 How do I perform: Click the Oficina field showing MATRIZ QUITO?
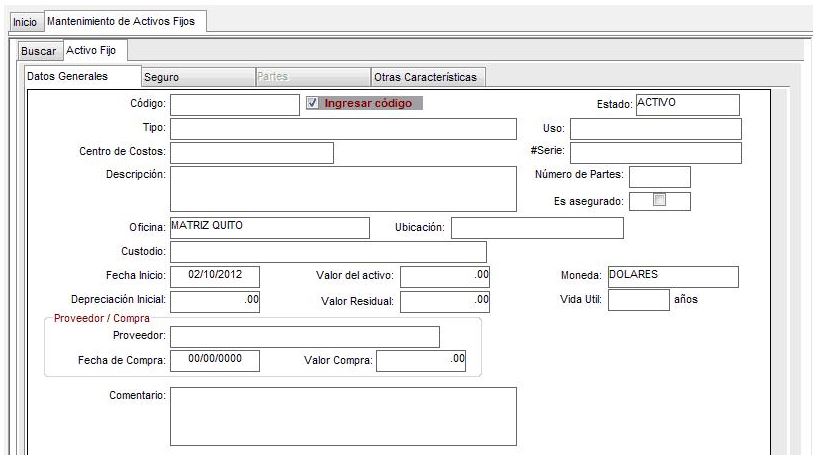269,228
